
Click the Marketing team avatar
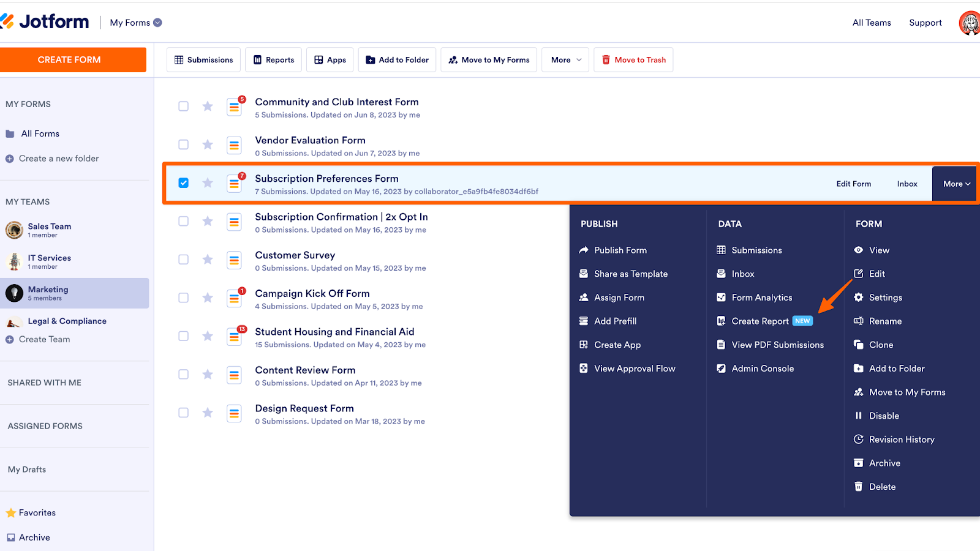pos(14,293)
